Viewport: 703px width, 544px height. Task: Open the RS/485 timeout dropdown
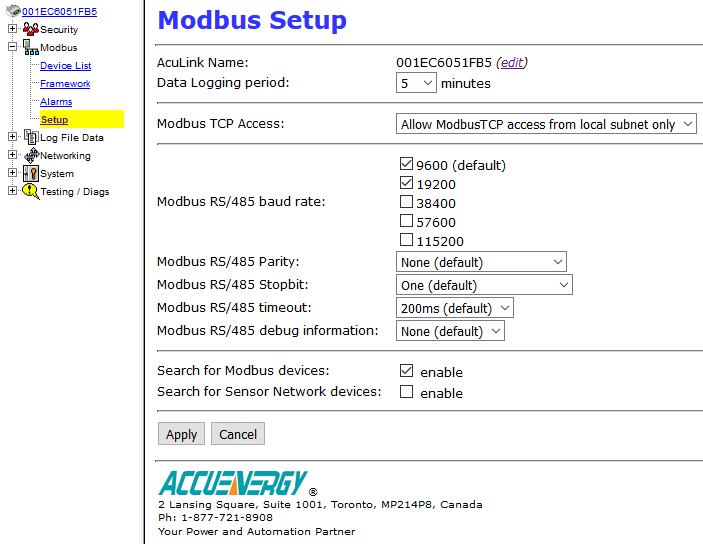(455, 308)
